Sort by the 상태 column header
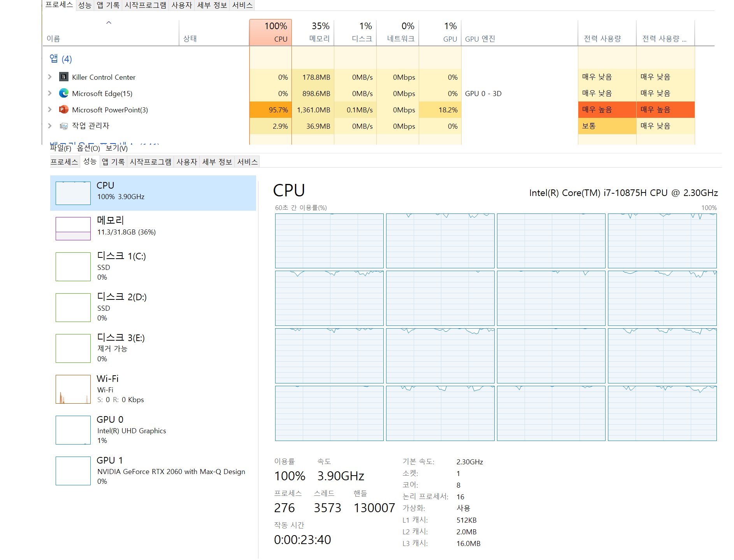 [214, 33]
